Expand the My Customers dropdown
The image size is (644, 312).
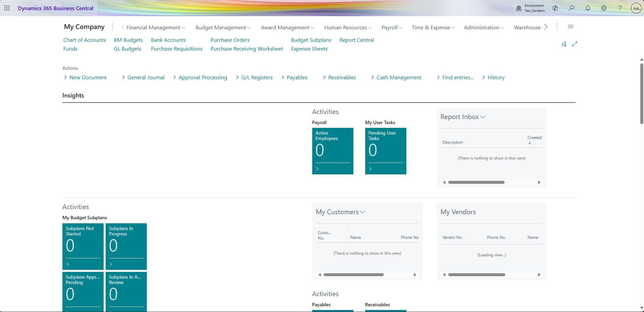[363, 212]
